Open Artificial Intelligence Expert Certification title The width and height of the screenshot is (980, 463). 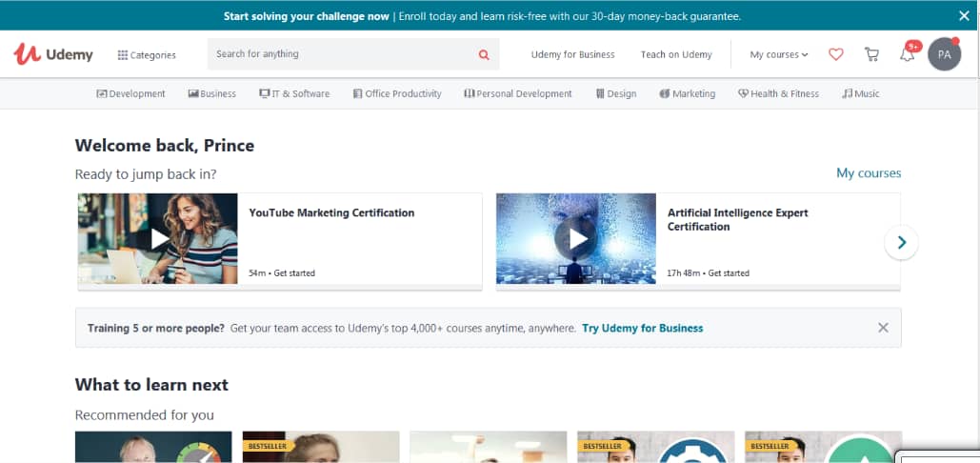737,220
